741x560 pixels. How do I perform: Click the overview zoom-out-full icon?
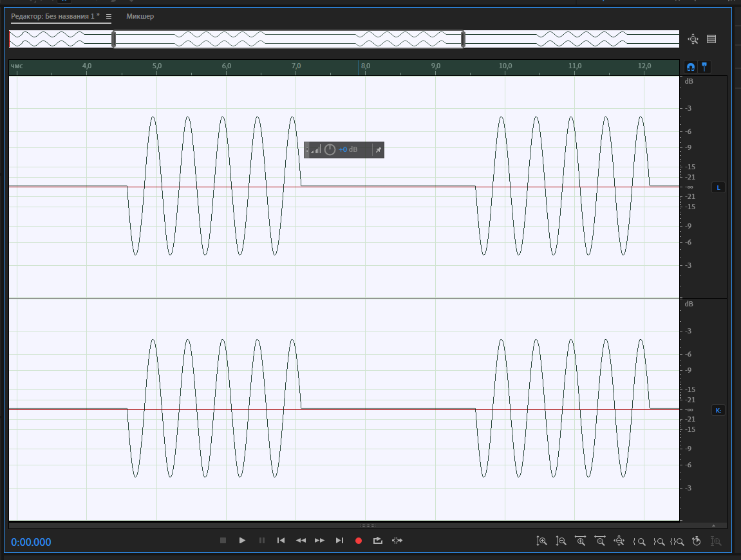[x=693, y=39]
